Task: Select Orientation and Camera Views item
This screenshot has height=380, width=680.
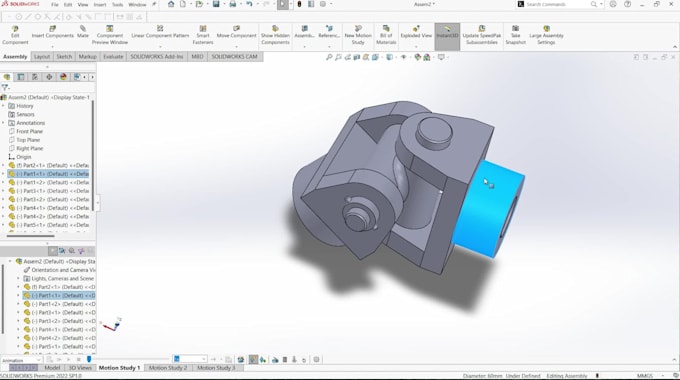Action: [x=59, y=270]
